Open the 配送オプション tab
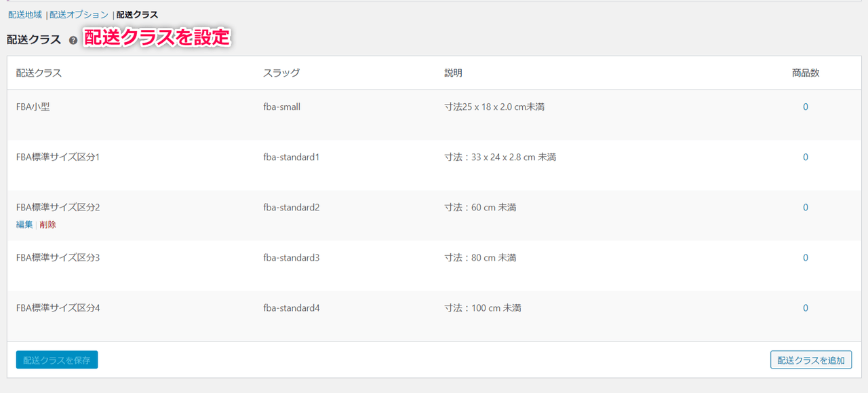 [x=79, y=14]
